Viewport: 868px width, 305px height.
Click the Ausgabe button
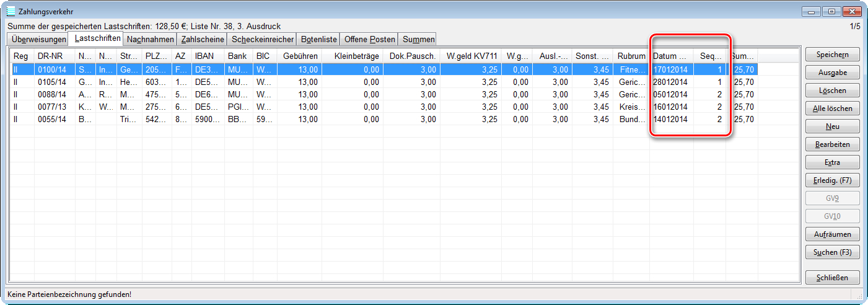pos(832,73)
